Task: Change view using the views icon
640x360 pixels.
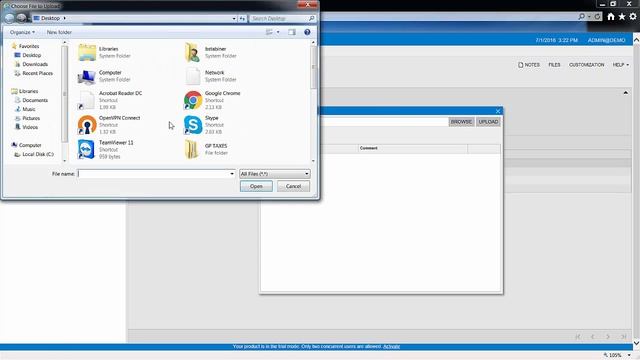Action: 269,32
